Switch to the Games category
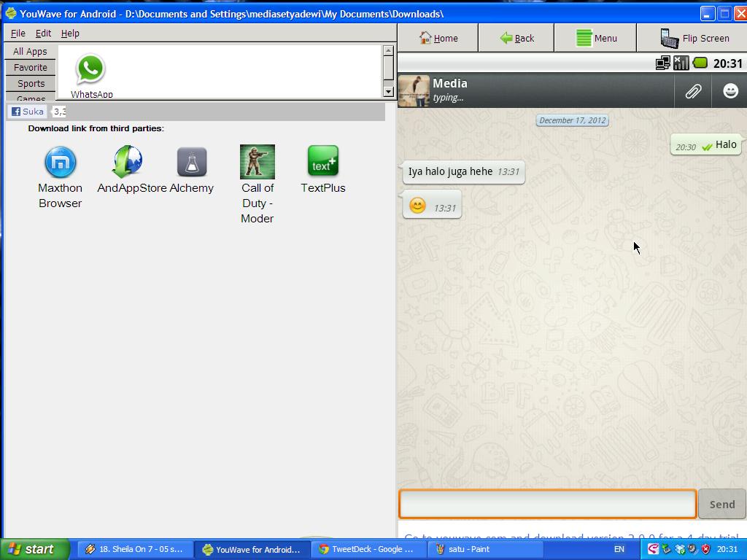The image size is (747, 560). (30, 98)
